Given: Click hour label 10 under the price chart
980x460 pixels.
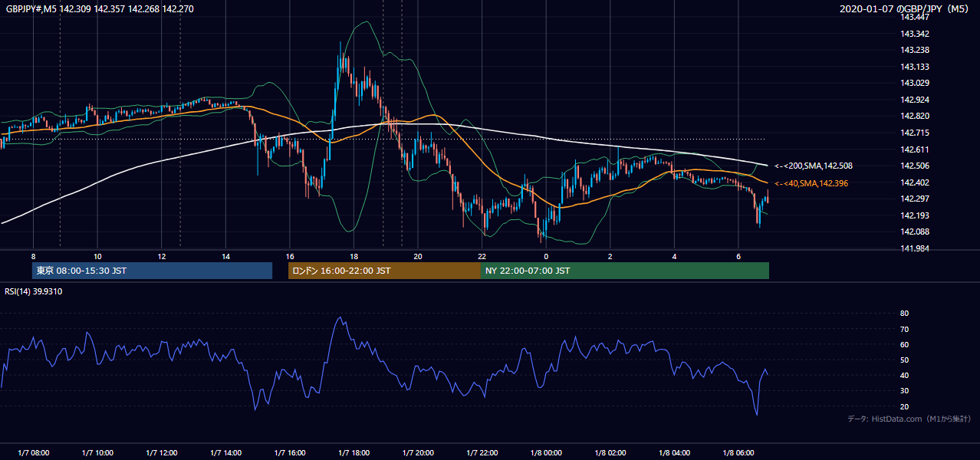Looking at the screenshot, I should [97, 256].
